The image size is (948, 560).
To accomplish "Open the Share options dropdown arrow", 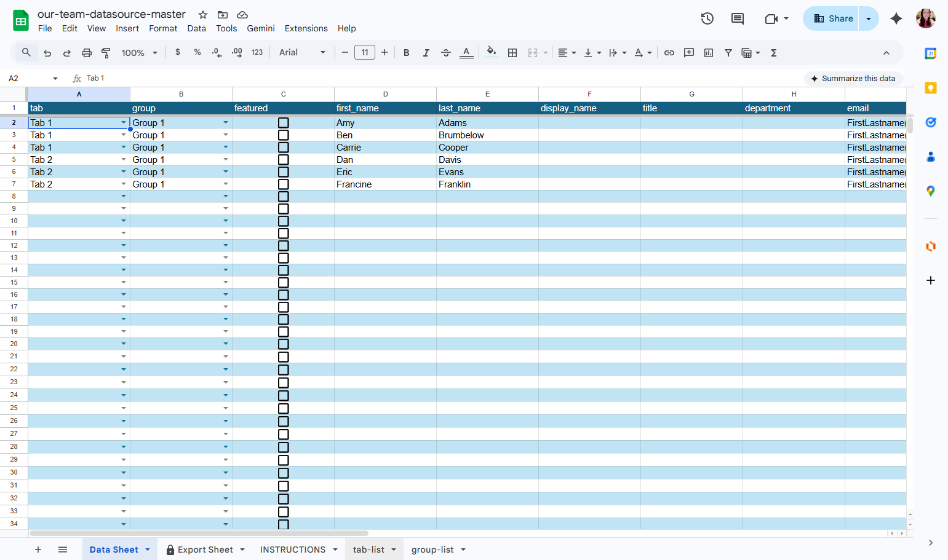I will pyautogui.click(x=869, y=18).
